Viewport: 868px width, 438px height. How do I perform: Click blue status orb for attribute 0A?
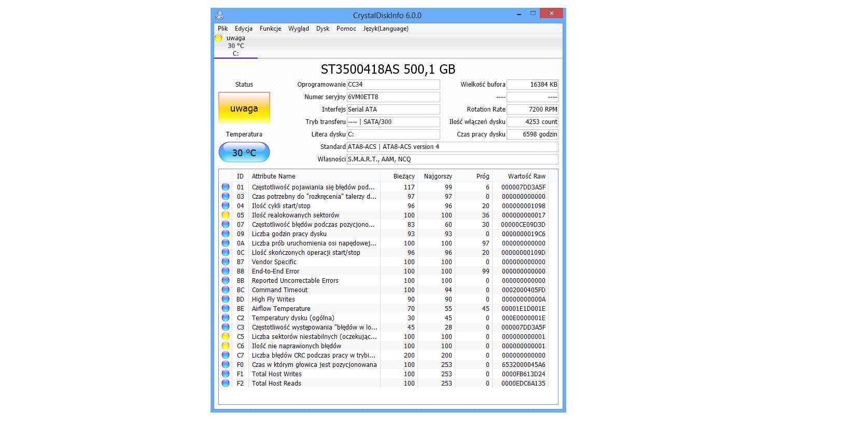[226, 243]
